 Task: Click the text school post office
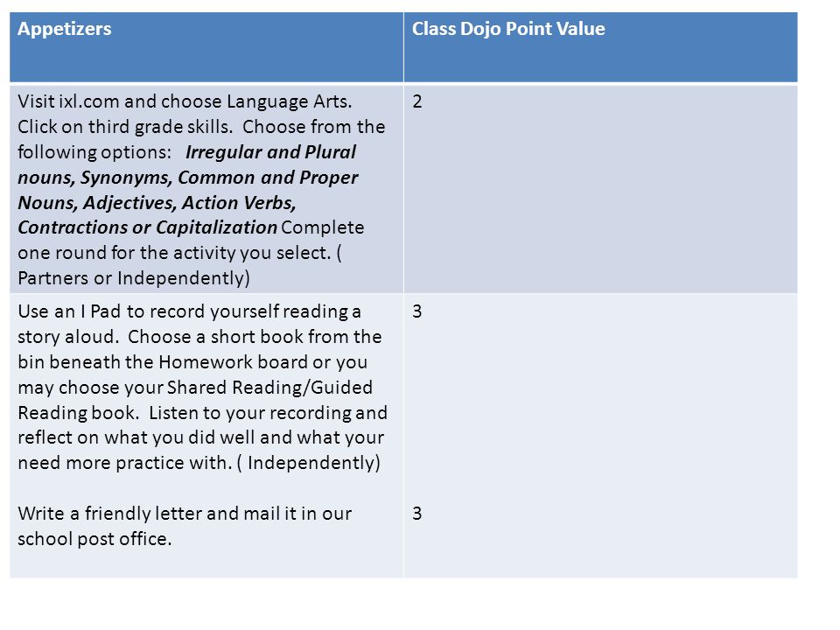point(94,538)
